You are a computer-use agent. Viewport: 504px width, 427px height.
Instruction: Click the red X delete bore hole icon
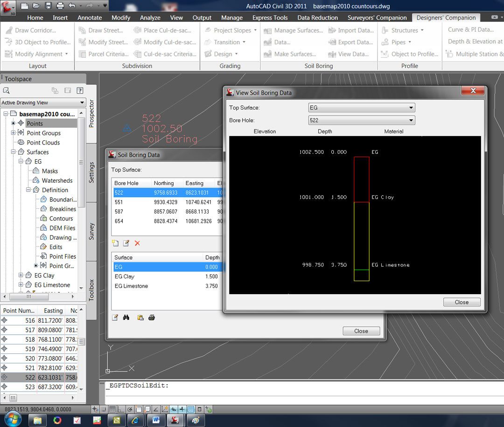tap(137, 243)
